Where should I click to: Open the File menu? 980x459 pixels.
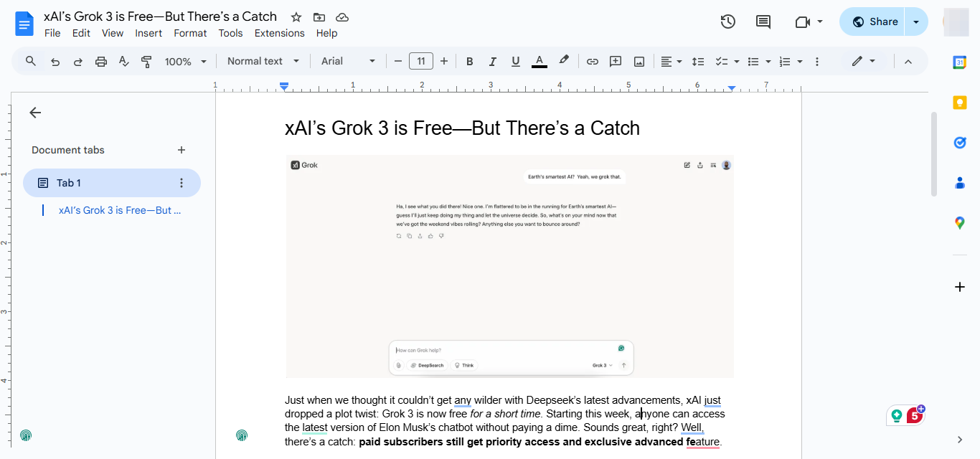(x=52, y=33)
